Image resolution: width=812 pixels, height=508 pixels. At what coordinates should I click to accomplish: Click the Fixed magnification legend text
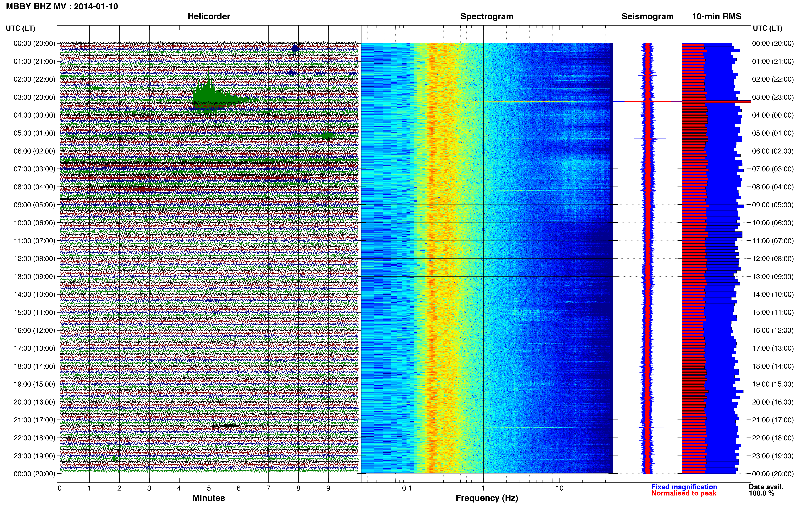coord(684,487)
